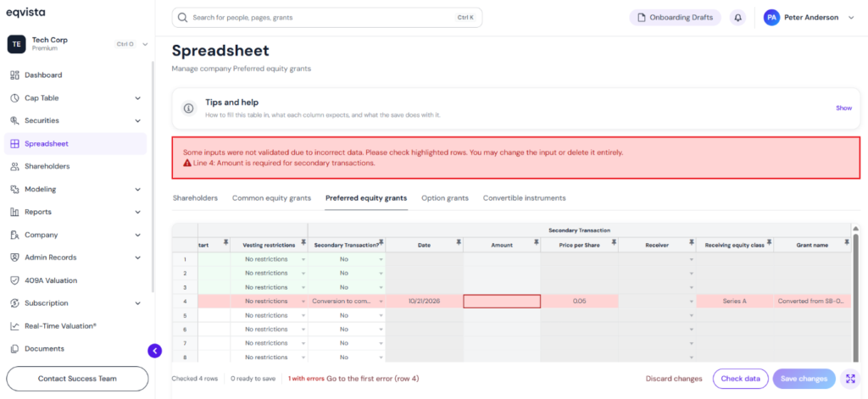Image resolution: width=868 pixels, height=399 pixels.
Task: Pin the Secondary Transaction? column
Action: (x=381, y=241)
